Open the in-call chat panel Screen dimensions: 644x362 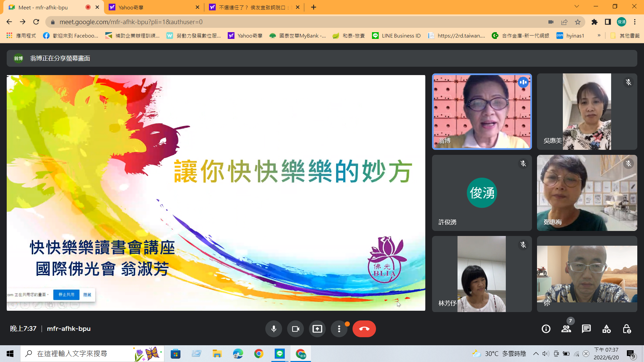[x=586, y=329]
